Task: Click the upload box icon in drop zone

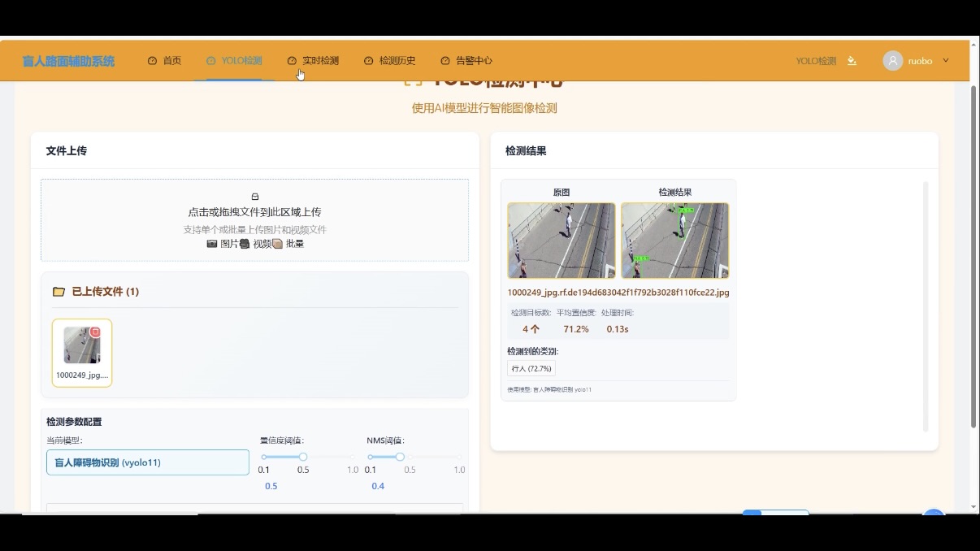Action: click(x=254, y=197)
